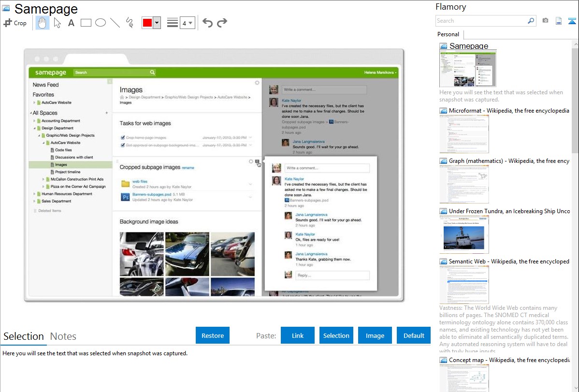
Task: Redo the last undone annotation
Action: (222, 23)
